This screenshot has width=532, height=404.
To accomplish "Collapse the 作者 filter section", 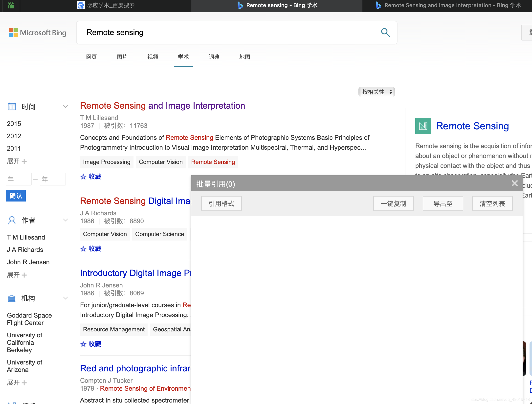I will point(65,220).
